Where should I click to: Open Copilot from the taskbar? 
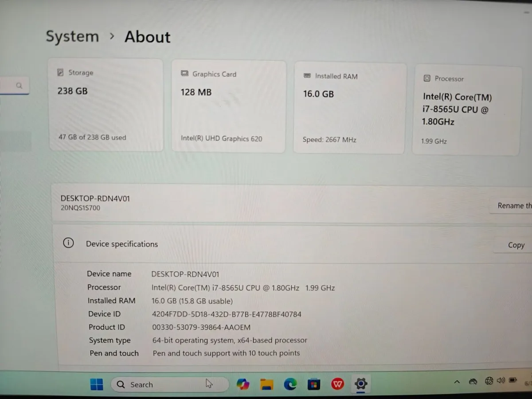pyautogui.click(x=243, y=384)
